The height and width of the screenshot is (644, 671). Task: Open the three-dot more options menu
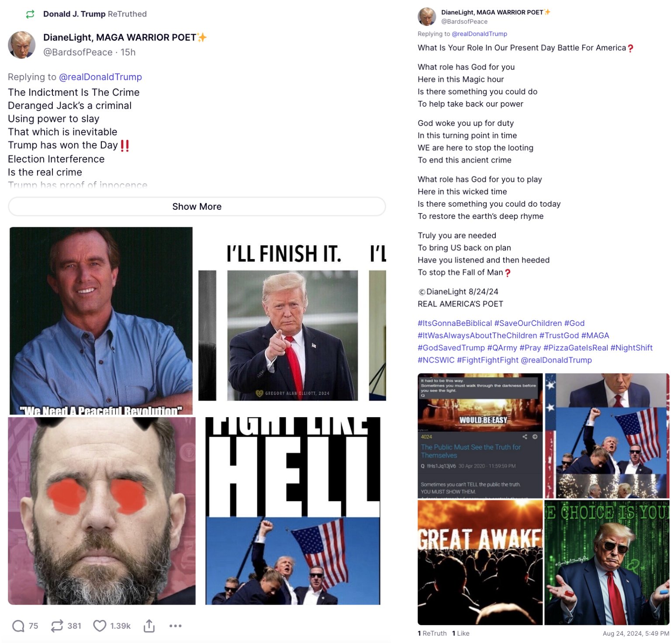tap(176, 626)
